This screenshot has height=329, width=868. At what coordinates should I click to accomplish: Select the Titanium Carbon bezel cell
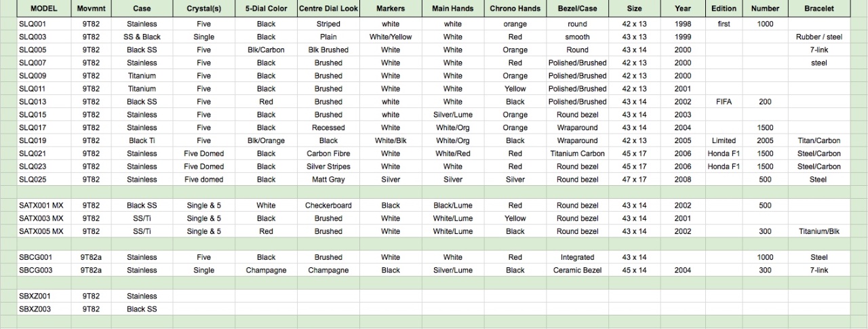tap(577, 154)
